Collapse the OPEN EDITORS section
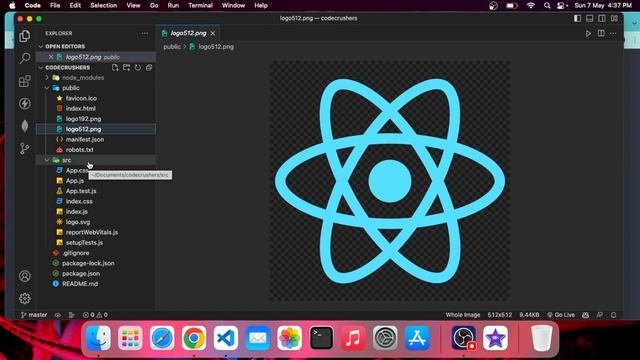640x360 pixels. tap(64, 47)
